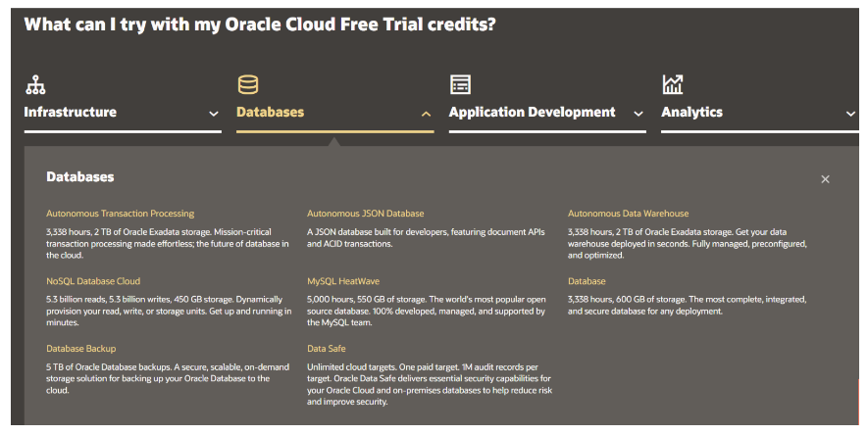The height and width of the screenshot is (435, 868).
Task: Open NoSQL Database Cloud link
Action: [x=93, y=281]
